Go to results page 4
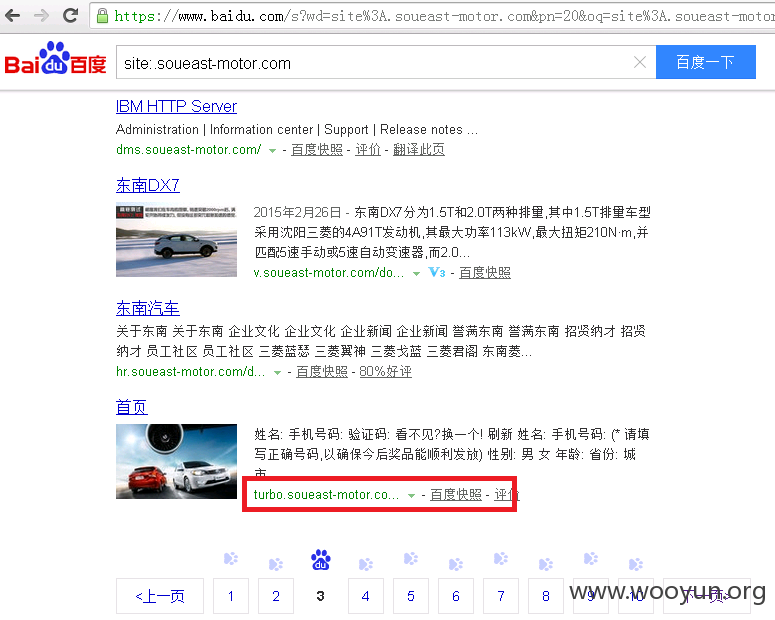Image resolution: width=775 pixels, height=620 pixels. coord(366,596)
